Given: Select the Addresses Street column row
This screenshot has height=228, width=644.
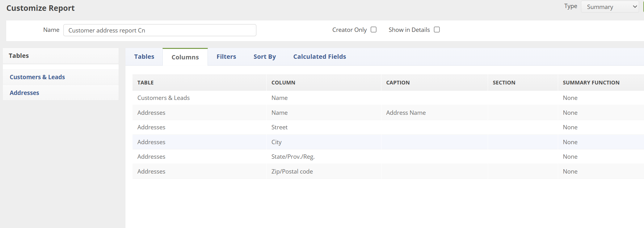Looking at the screenshot, I should 279,127.
